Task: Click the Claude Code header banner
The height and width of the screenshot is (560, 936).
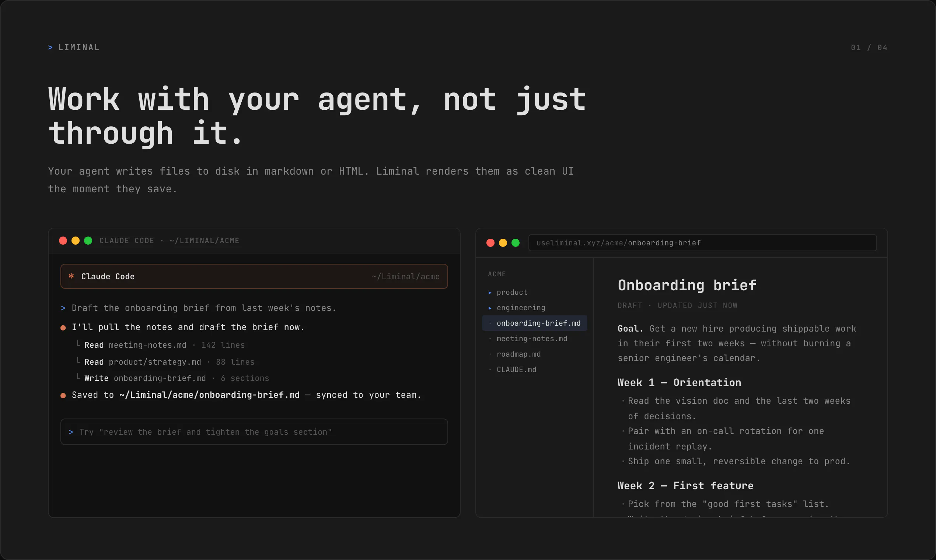Action: pos(254,276)
